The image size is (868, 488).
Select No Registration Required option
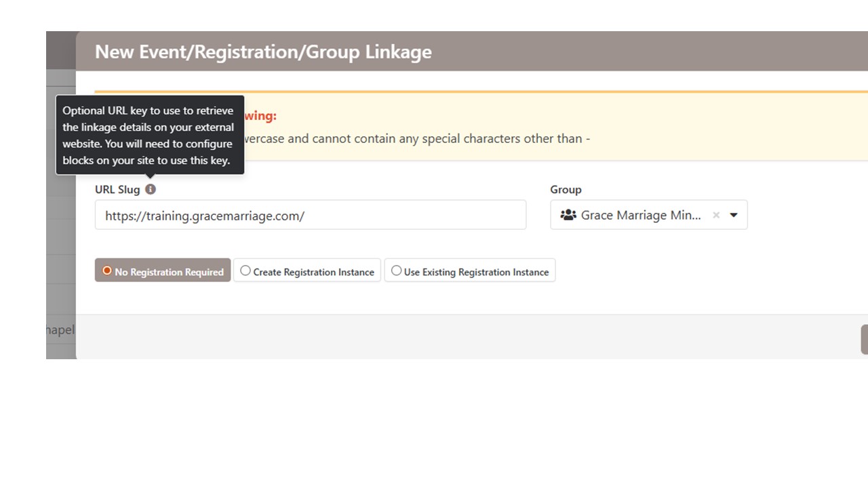click(163, 271)
